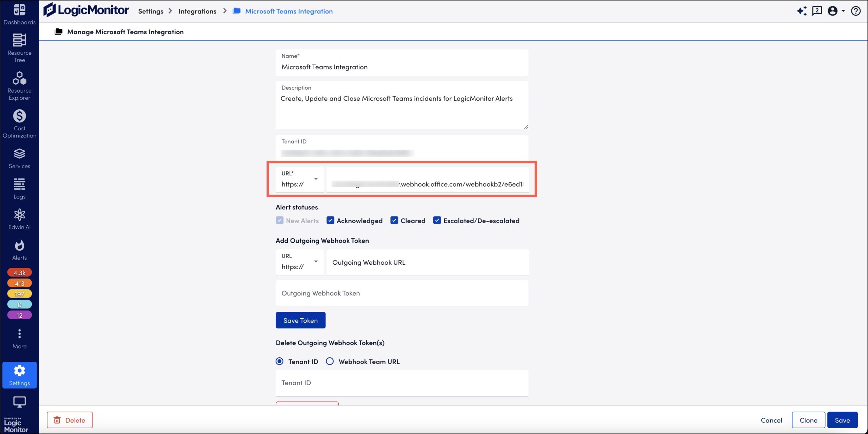Select the Tenant ID radio button

point(279,361)
